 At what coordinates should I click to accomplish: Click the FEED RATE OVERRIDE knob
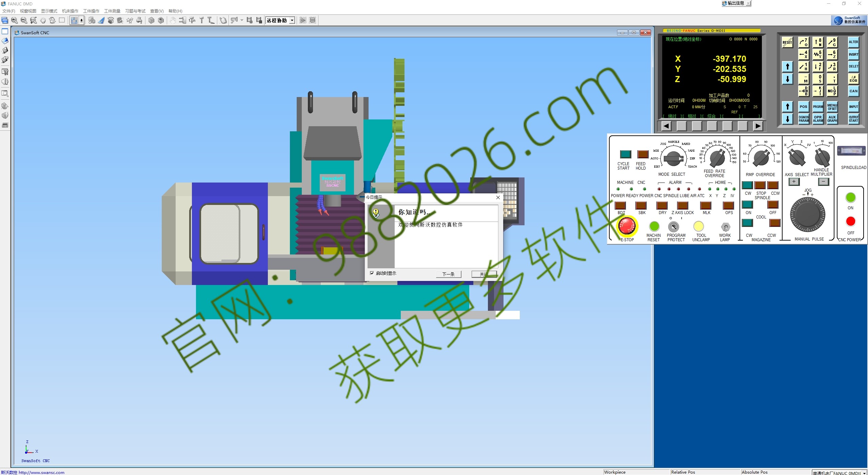coord(717,158)
